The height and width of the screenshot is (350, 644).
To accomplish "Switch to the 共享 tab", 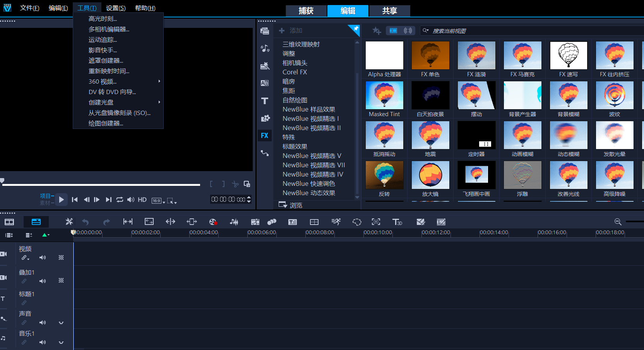I will [389, 11].
